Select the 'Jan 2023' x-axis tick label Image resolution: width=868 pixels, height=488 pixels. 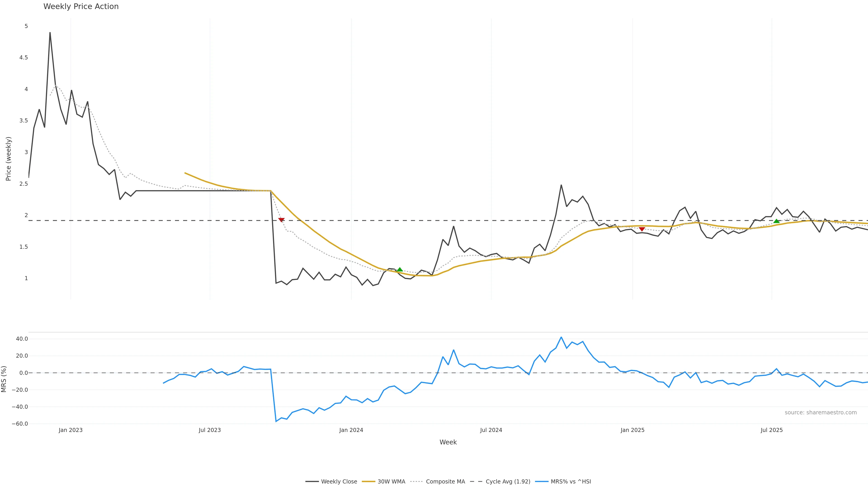tap(71, 430)
